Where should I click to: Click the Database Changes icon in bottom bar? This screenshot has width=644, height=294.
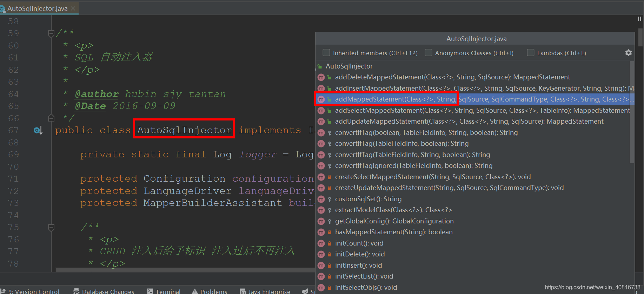76,291
